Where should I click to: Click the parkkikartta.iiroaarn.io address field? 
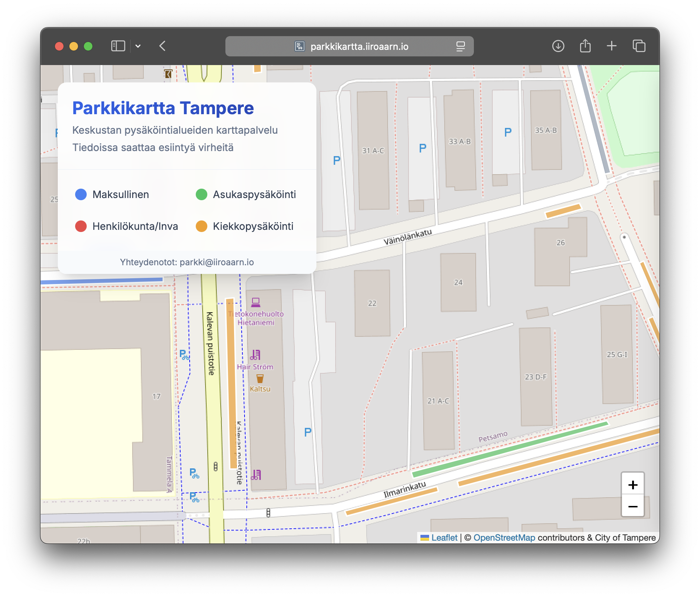pos(359,47)
